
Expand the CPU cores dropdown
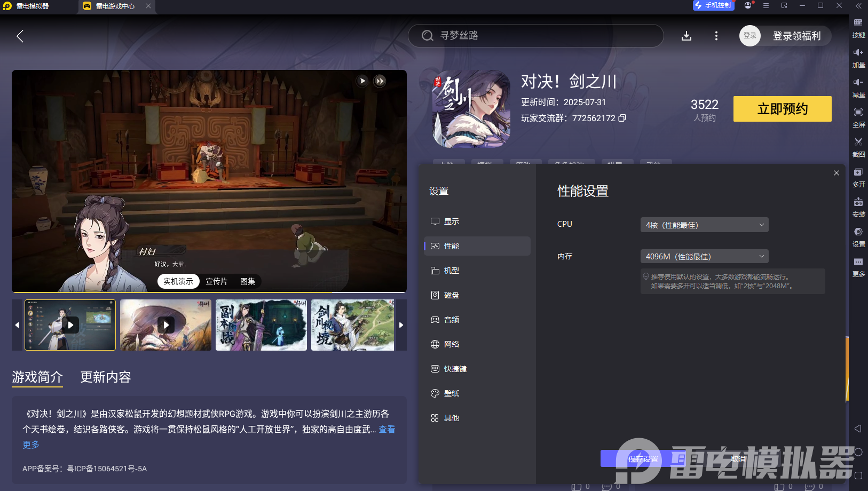click(704, 225)
